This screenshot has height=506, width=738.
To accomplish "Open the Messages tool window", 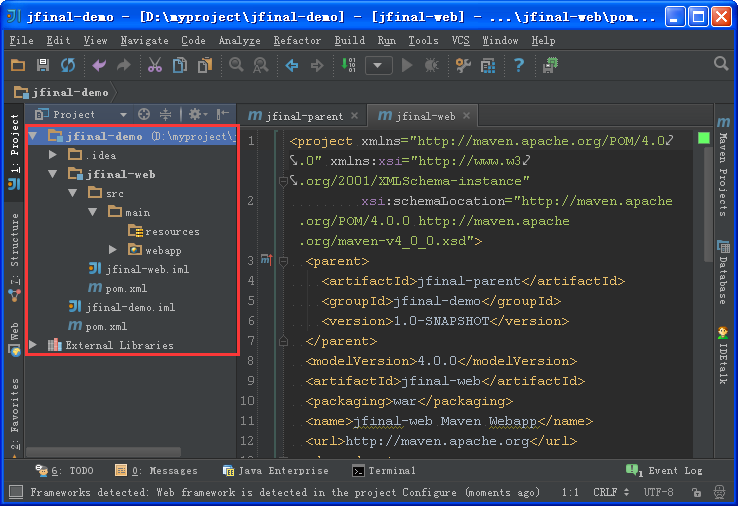I will [156, 470].
